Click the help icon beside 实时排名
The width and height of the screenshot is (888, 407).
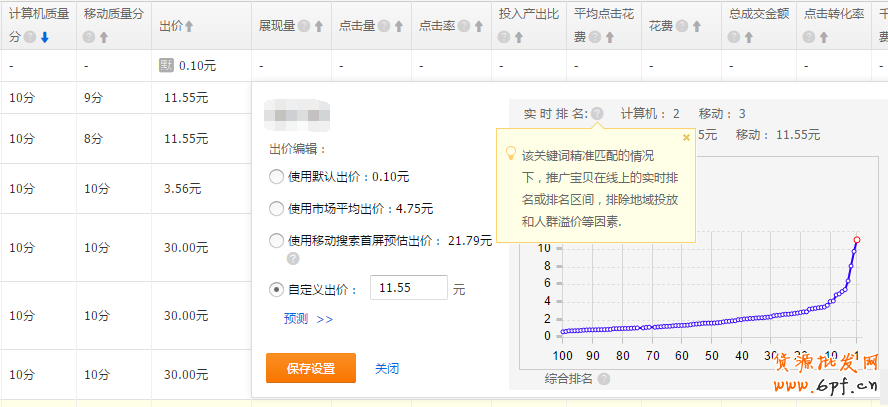[x=597, y=114]
